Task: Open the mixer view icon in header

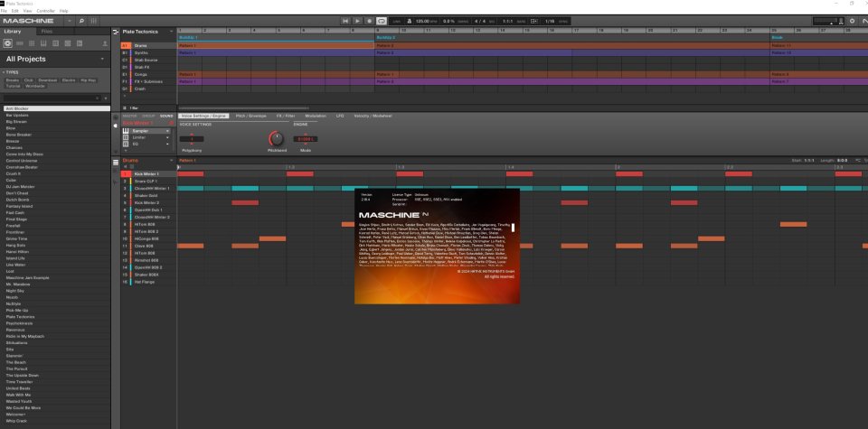Action: (93, 21)
